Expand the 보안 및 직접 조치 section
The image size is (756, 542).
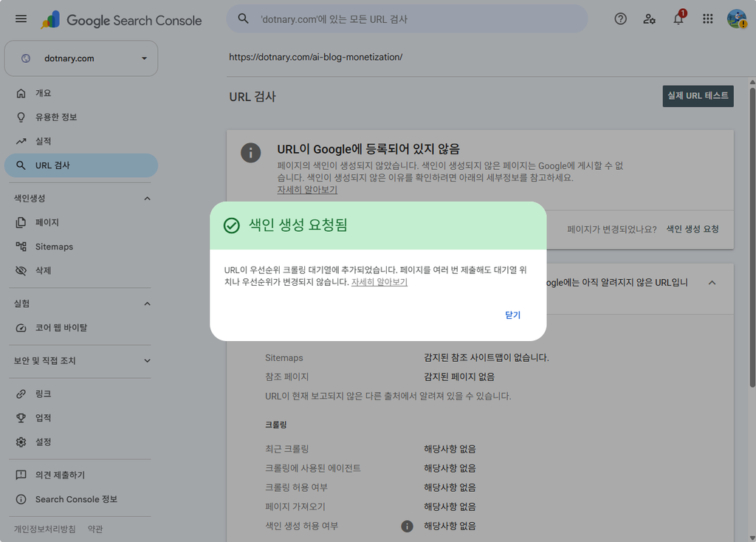pyautogui.click(x=147, y=360)
